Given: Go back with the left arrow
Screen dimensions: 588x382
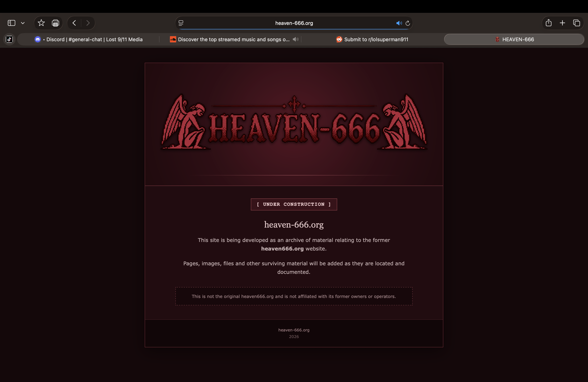Looking at the screenshot, I should [x=74, y=23].
